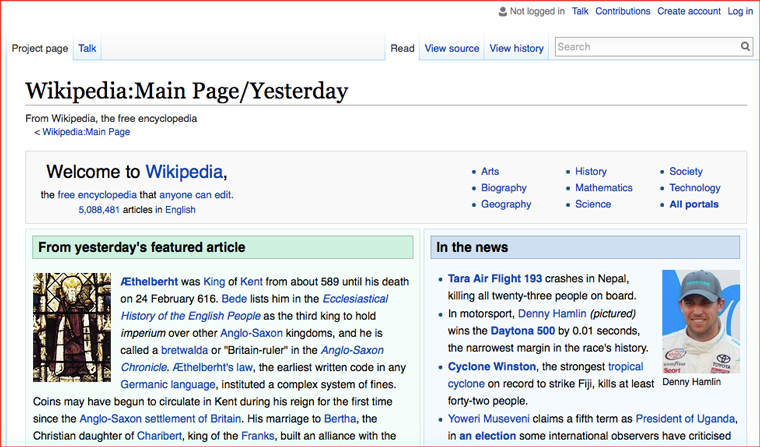This screenshot has width=760, height=447.
Task: Open the History portal
Action: [591, 171]
